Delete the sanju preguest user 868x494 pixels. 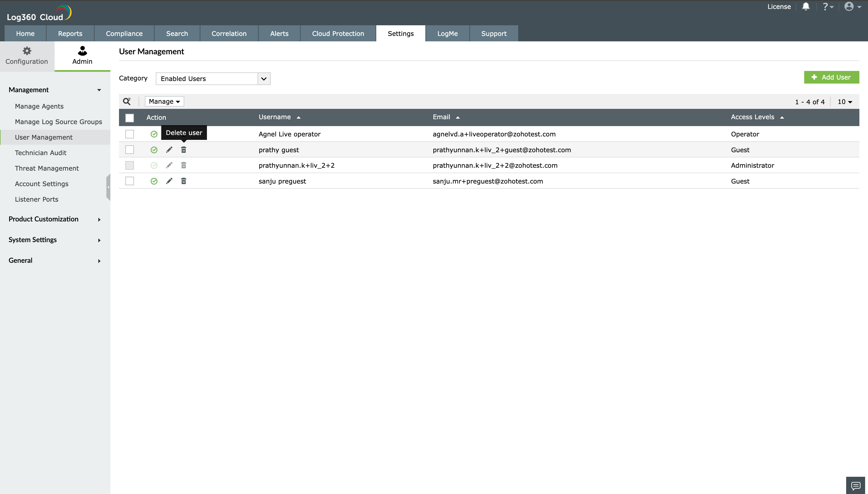click(x=184, y=181)
